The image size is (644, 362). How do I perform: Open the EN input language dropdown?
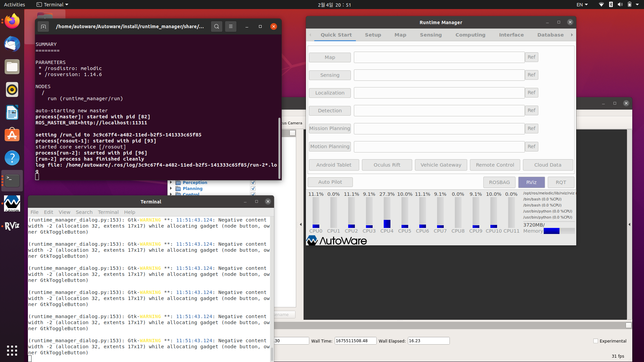tap(582, 5)
